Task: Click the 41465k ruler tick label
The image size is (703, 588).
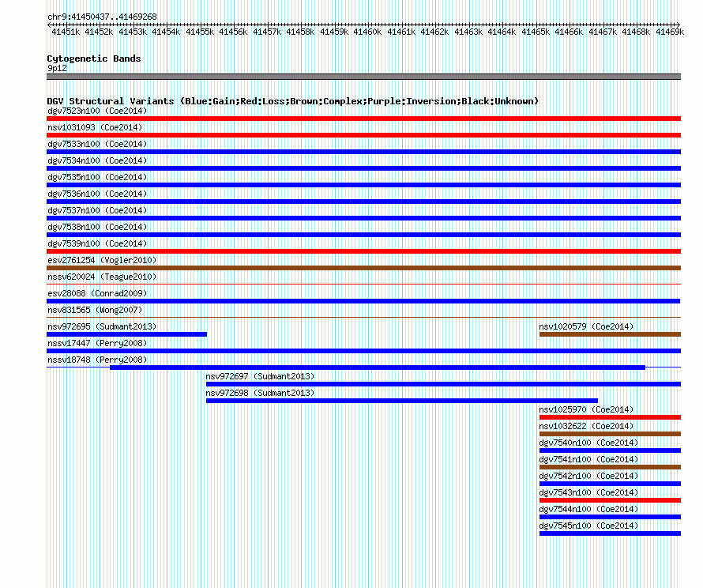Action: [536, 32]
